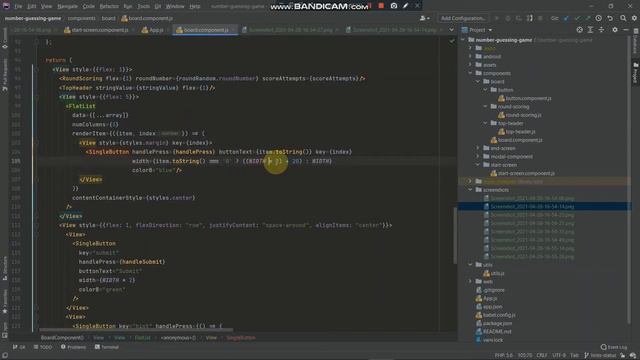Click the Bandicam pencil draw icon
Image resolution: width=640 pixels, height=360 pixels.
tap(405, 6)
